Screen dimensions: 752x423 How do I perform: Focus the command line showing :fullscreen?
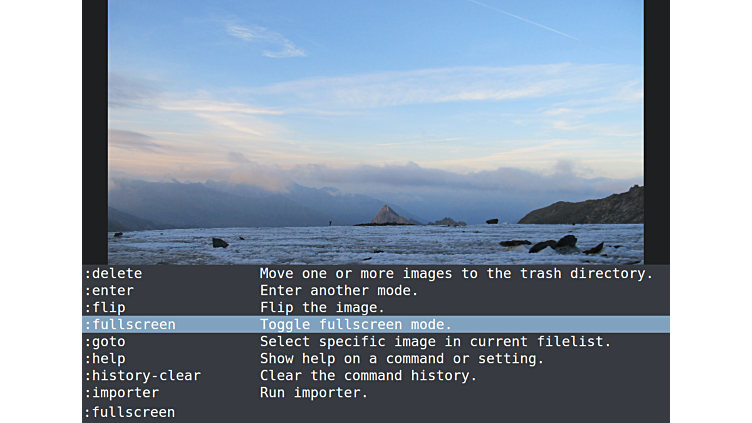[376, 412]
